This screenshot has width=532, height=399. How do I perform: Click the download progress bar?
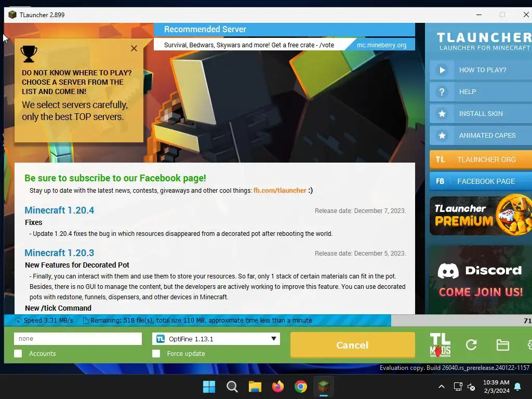click(x=268, y=320)
